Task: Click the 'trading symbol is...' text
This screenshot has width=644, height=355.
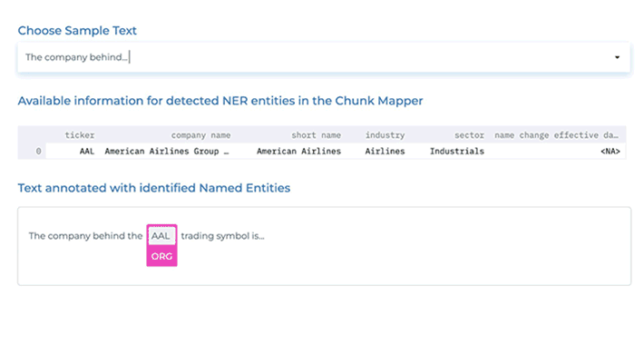Action: tap(222, 236)
